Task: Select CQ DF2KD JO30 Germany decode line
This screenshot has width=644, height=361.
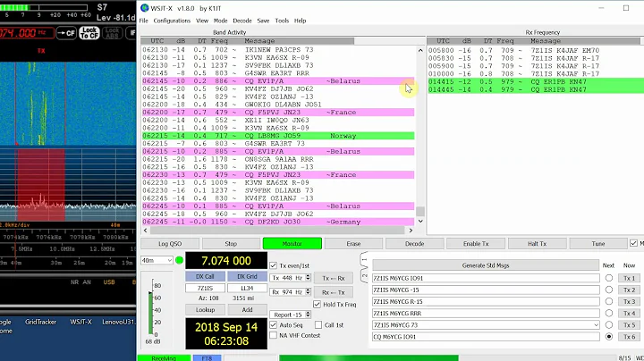Action: coord(278,222)
